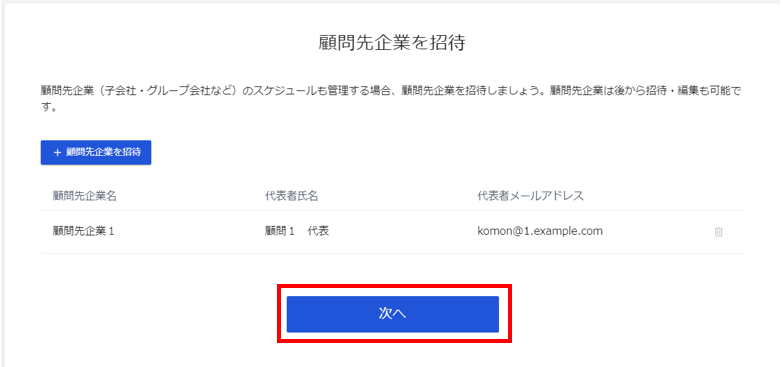This screenshot has width=783, height=367.
Task: Click the blue 顧問先企業を招待 button label
Action: pyautogui.click(x=103, y=153)
